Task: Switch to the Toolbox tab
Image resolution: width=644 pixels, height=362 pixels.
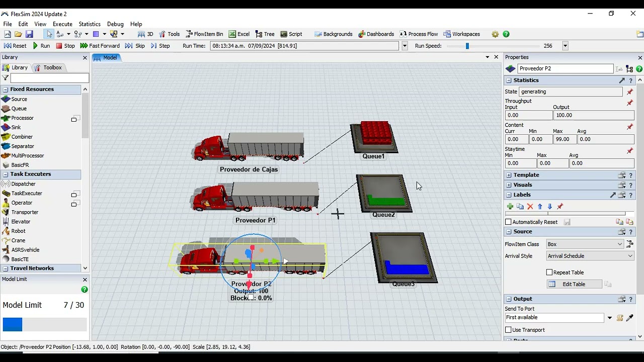Action: [48, 67]
